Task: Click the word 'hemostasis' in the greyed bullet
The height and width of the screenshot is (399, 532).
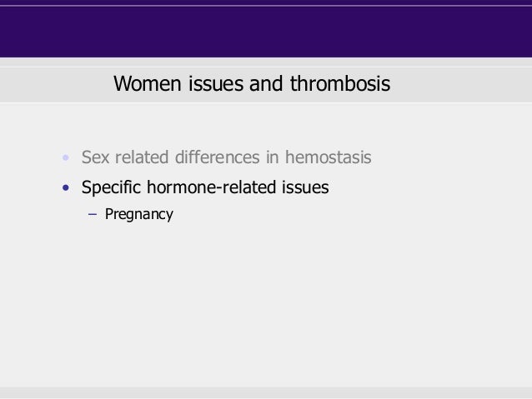Action: pyautogui.click(x=328, y=157)
